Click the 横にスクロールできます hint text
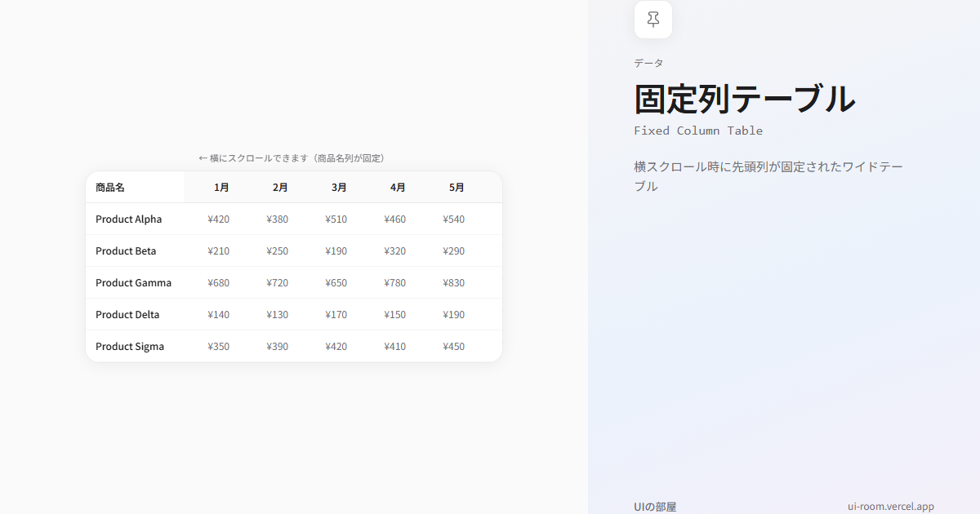Viewport: 980px width, 514px height. pyautogui.click(x=294, y=157)
